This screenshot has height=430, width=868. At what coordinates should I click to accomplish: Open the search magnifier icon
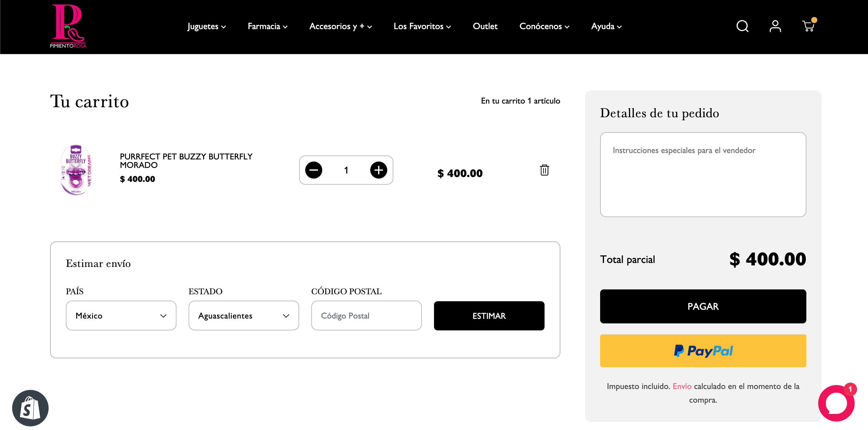click(x=742, y=26)
